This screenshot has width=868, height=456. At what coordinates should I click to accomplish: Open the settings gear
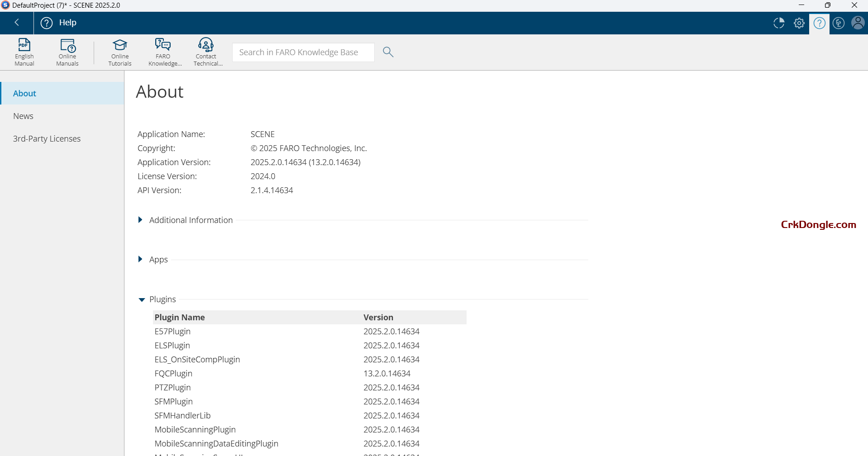(799, 23)
